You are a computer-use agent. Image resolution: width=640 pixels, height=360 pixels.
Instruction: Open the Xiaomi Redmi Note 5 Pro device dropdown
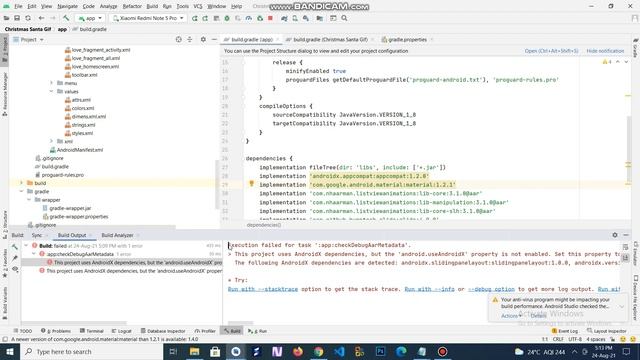(x=148, y=18)
